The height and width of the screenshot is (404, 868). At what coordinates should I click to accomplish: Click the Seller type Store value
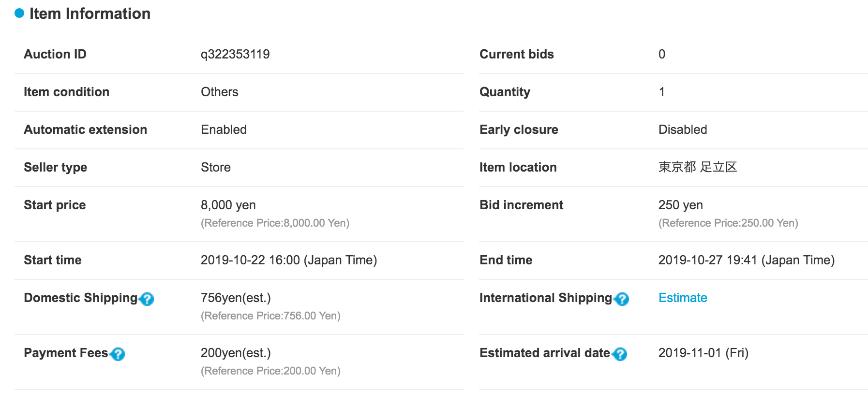pyautogui.click(x=216, y=167)
